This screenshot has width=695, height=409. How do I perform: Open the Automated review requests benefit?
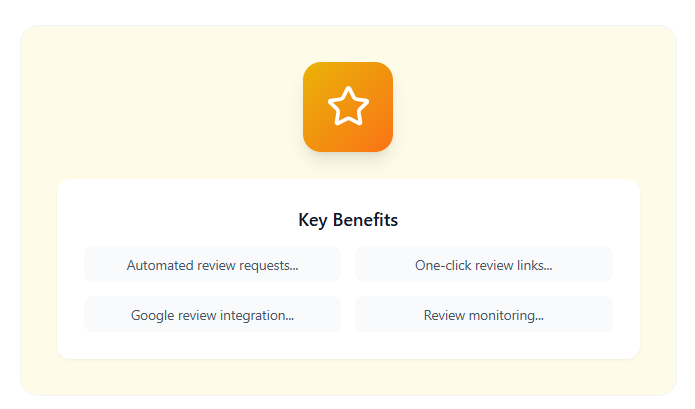click(212, 265)
